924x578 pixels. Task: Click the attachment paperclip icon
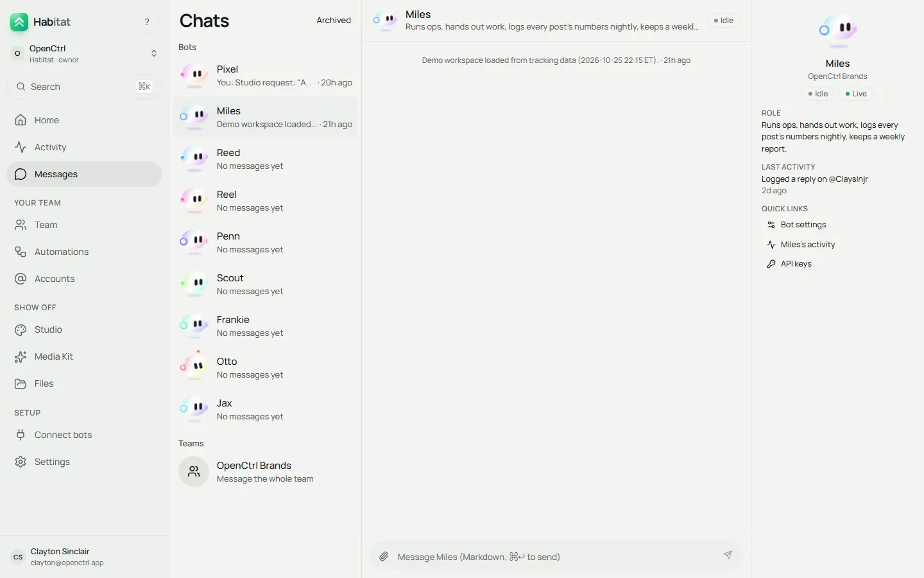[x=384, y=556]
